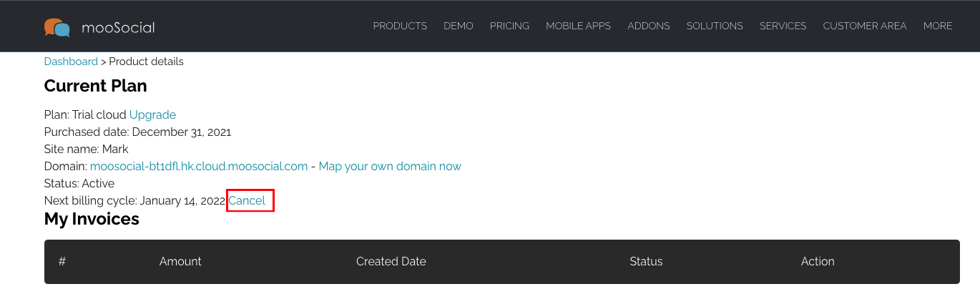
Task: Click Map your own domain now
Action: click(390, 166)
